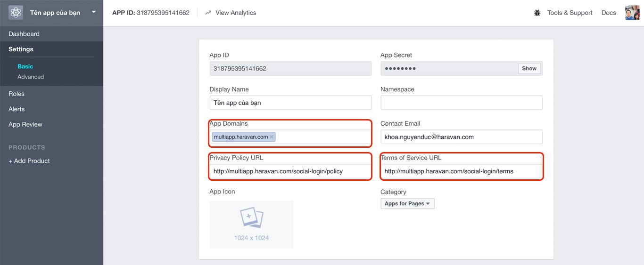Select the APP ID number in top bar
644x265 pixels.
tap(163, 13)
